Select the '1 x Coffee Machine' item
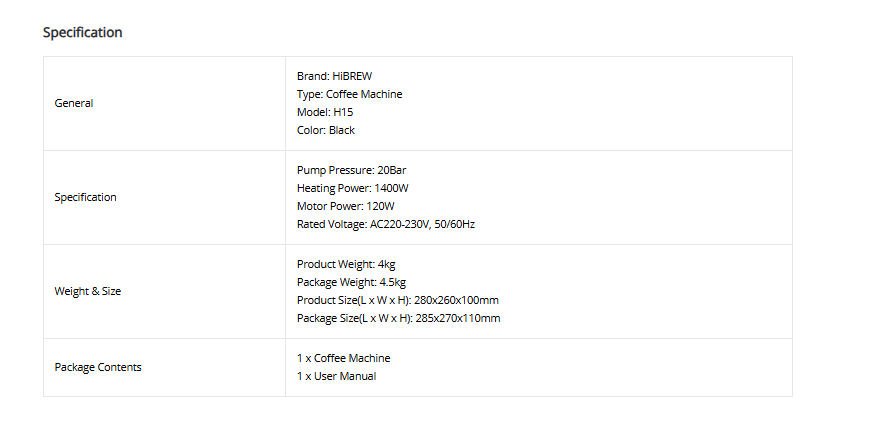Viewport: 891px width, 423px height. pos(343,358)
